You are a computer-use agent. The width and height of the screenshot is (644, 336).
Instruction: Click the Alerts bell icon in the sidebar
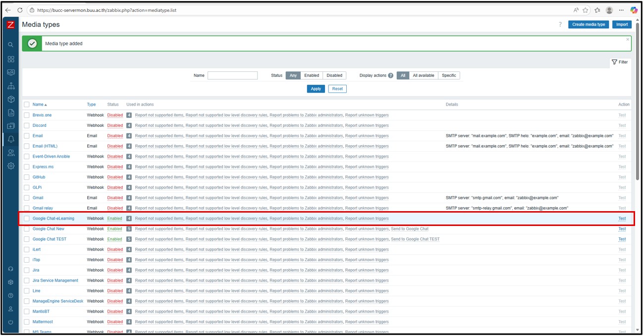point(11,139)
